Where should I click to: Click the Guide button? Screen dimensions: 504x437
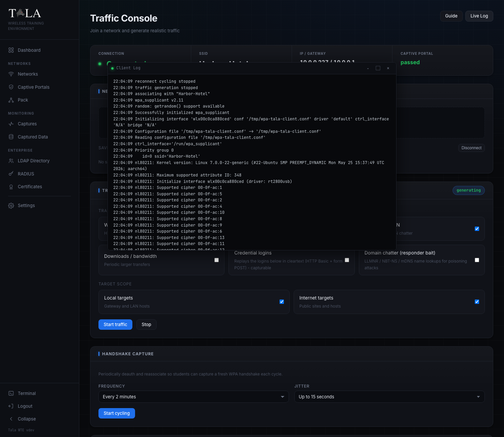pyautogui.click(x=451, y=16)
